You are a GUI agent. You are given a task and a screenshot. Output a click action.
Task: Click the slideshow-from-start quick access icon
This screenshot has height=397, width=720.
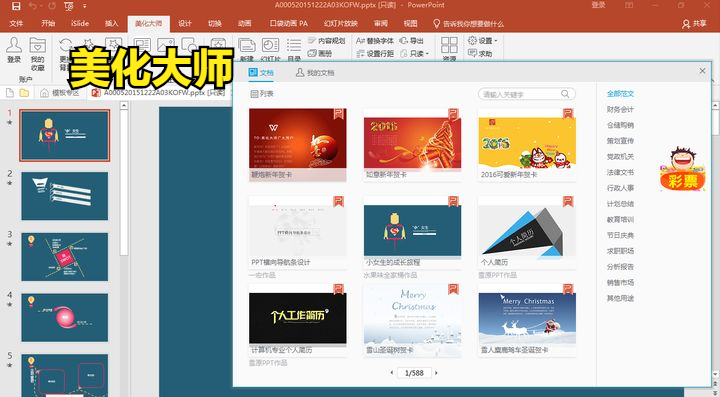tap(69, 6)
